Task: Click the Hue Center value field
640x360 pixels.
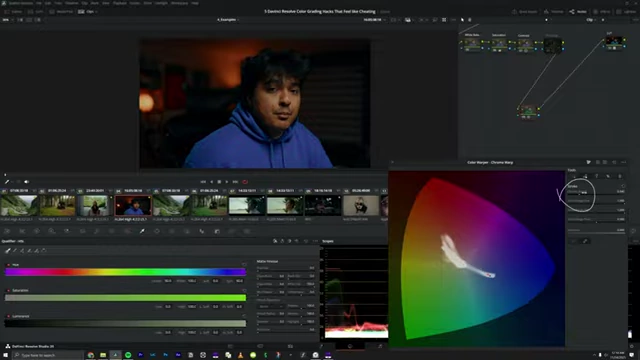Action: [168, 281]
